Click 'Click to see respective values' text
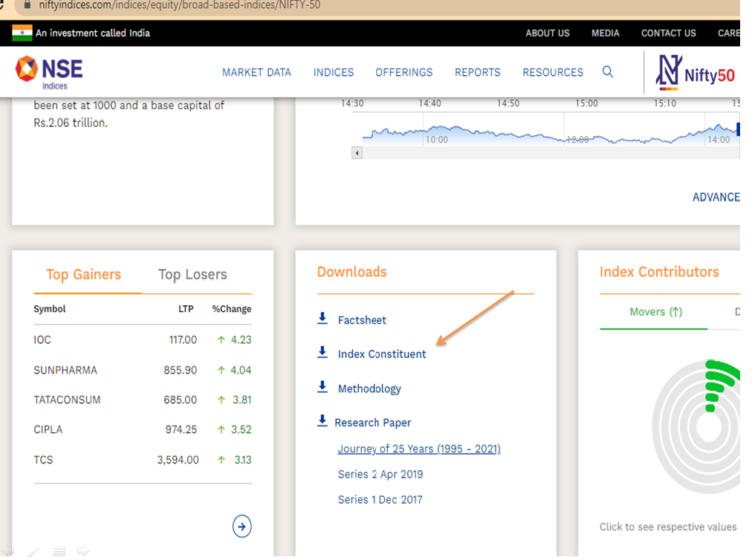Image resolution: width=752 pixels, height=560 pixels. (x=668, y=527)
